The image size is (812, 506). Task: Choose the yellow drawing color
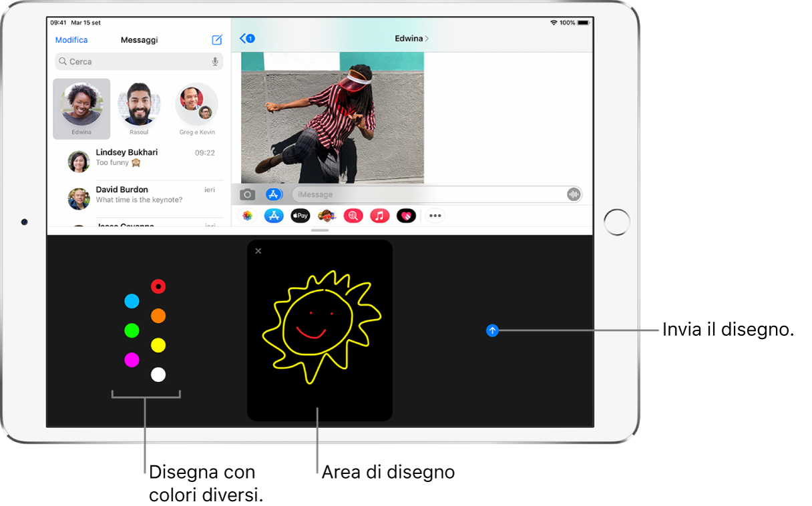coord(158,345)
